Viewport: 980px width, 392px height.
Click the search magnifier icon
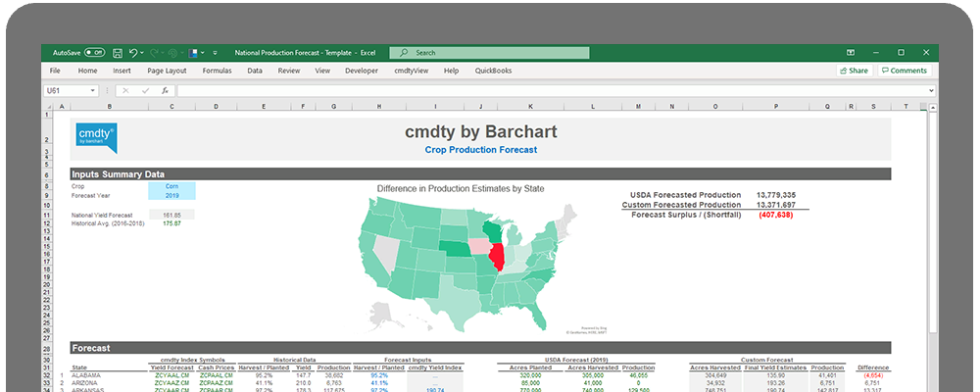click(x=405, y=53)
